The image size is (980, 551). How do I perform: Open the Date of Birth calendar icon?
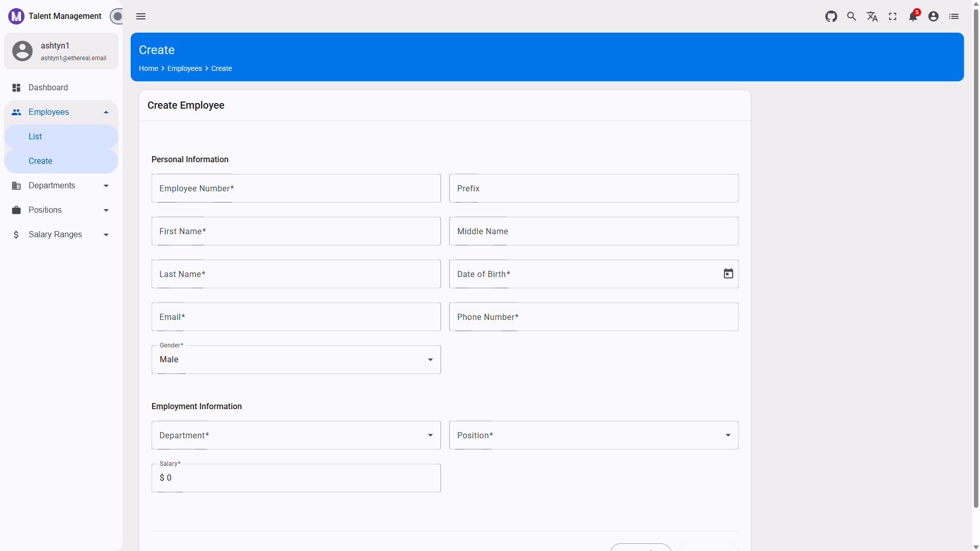(x=728, y=273)
